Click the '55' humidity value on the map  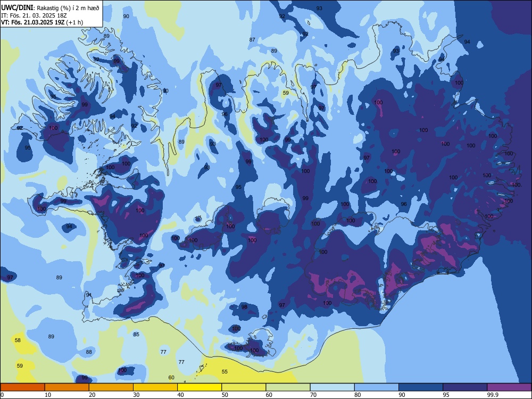tap(225, 371)
